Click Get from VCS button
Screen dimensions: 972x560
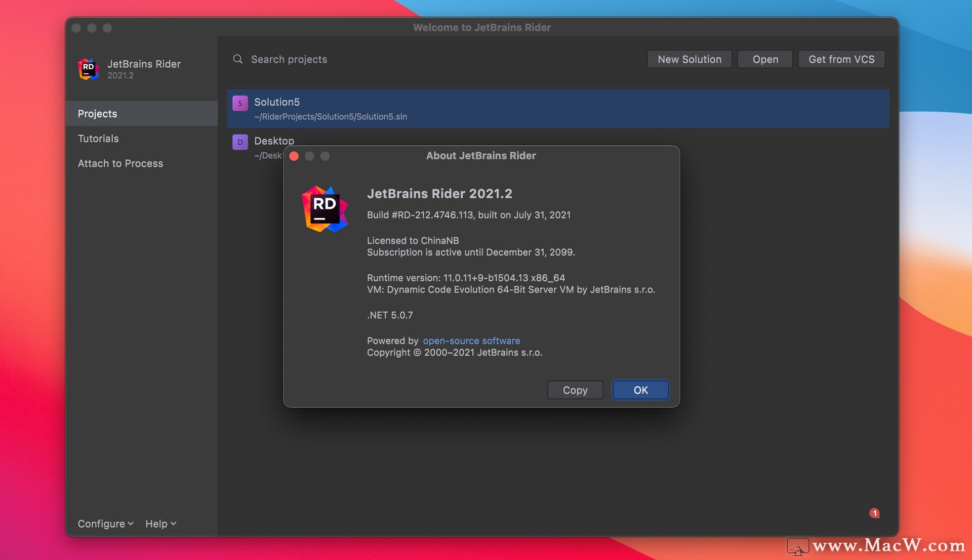pos(841,59)
